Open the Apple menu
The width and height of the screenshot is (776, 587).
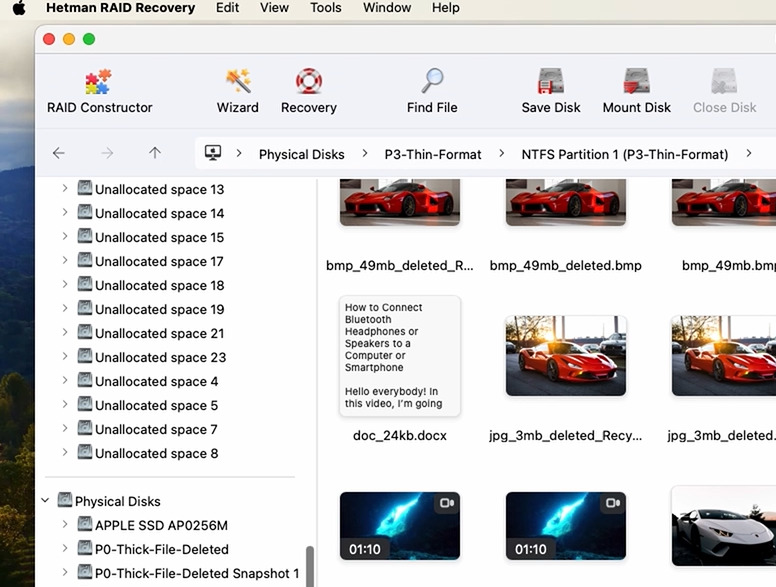click(19, 8)
